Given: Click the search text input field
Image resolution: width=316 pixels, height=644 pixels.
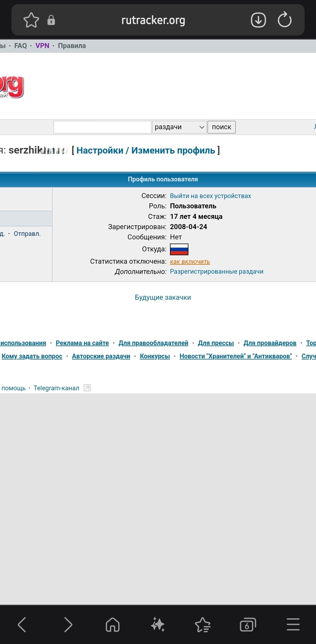Looking at the screenshot, I should click(x=102, y=127).
